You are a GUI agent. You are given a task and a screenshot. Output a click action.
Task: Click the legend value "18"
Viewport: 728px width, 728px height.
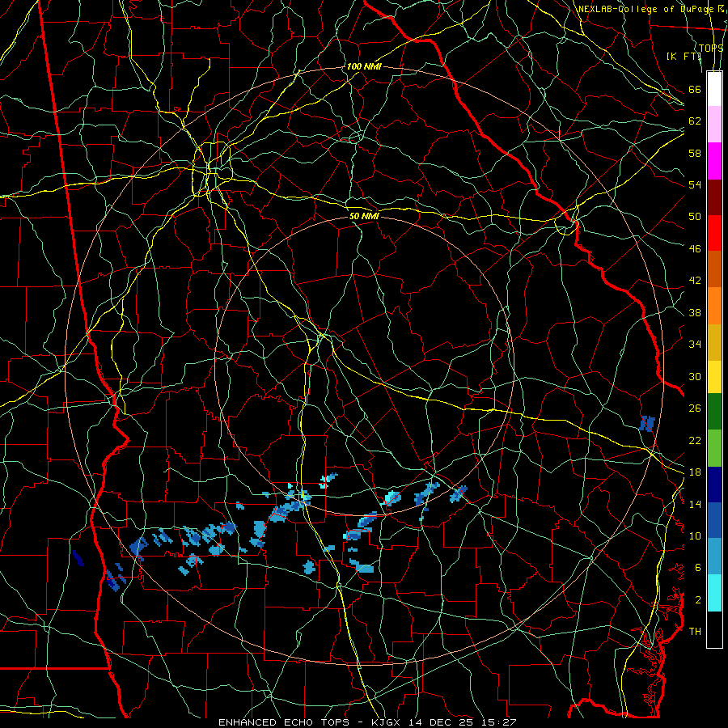[x=695, y=472]
